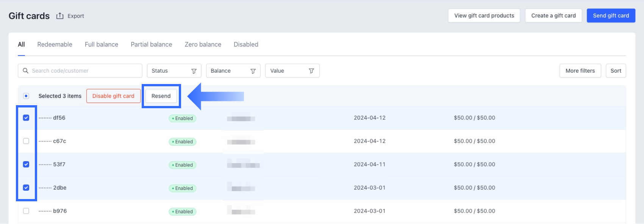644x224 pixels.
Task: Click the Value filter funnel icon
Action: (311, 71)
